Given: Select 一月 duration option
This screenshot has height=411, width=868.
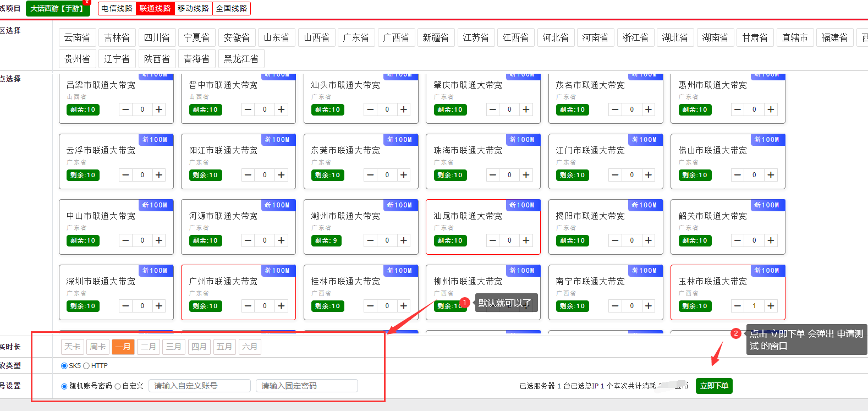Looking at the screenshot, I should click(123, 347).
